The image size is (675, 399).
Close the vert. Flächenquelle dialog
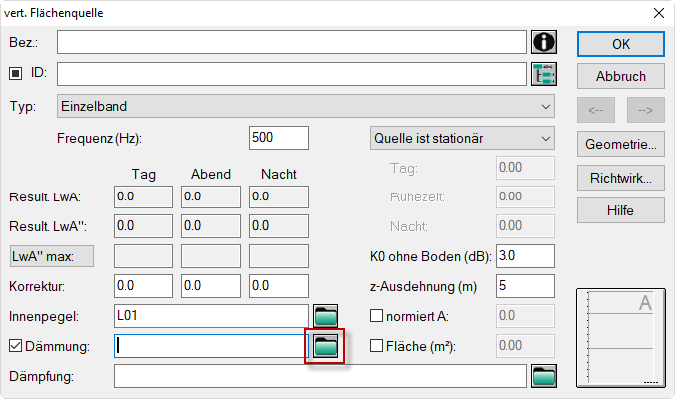pos(659,13)
